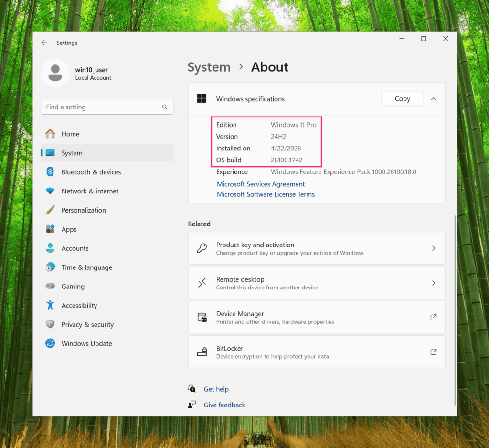Expand Product key and activation chevron
Image resolution: width=489 pixels, height=448 pixels.
tap(434, 248)
